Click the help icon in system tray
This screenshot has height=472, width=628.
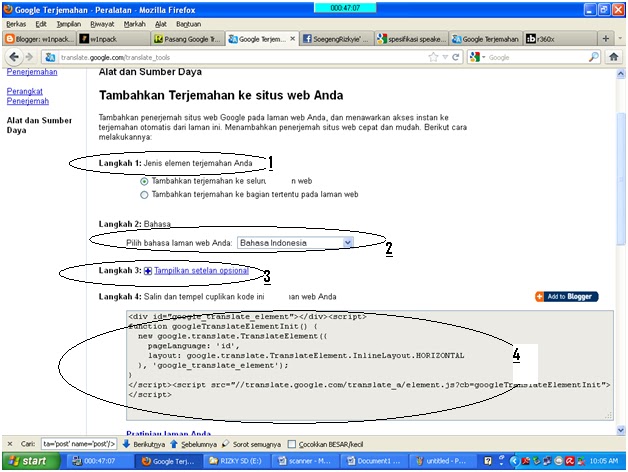pos(487,461)
